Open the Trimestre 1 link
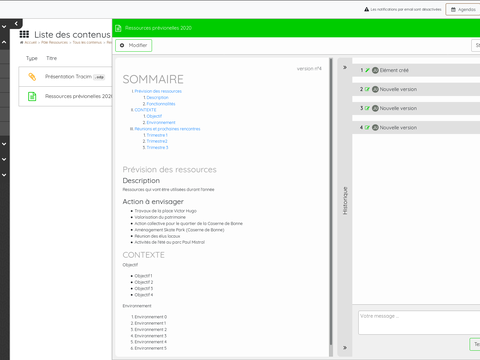This screenshot has width=480, height=360. 157,135
